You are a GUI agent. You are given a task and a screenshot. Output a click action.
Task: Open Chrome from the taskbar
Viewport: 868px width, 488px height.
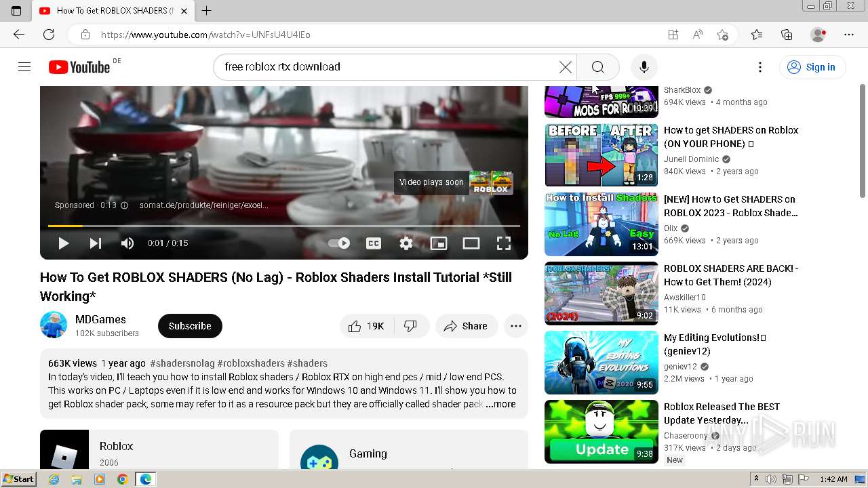coord(122,479)
